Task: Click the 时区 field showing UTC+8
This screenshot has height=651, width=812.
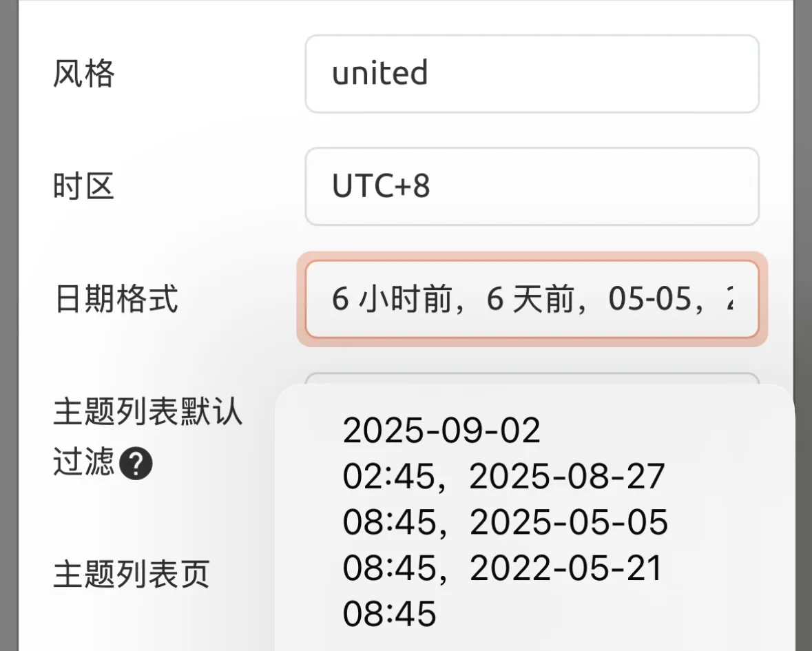Action: click(532, 186)
